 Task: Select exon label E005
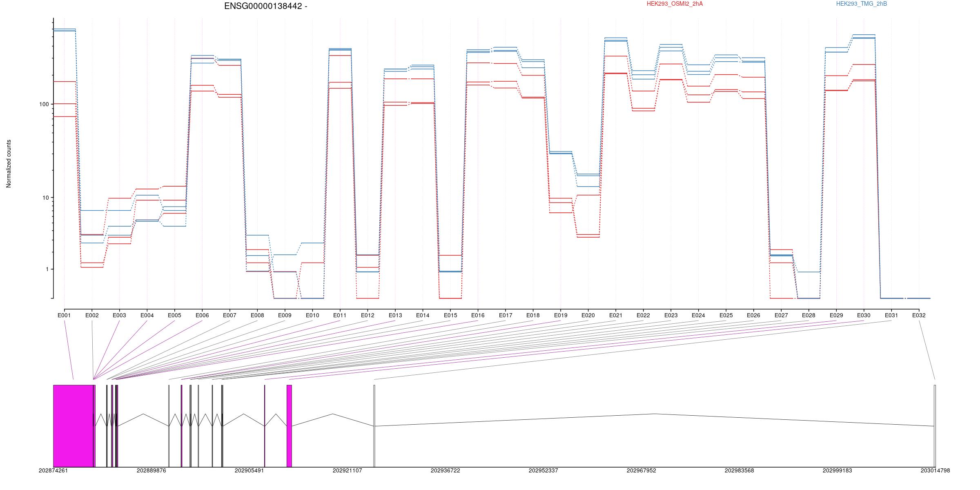click(174, 315)
